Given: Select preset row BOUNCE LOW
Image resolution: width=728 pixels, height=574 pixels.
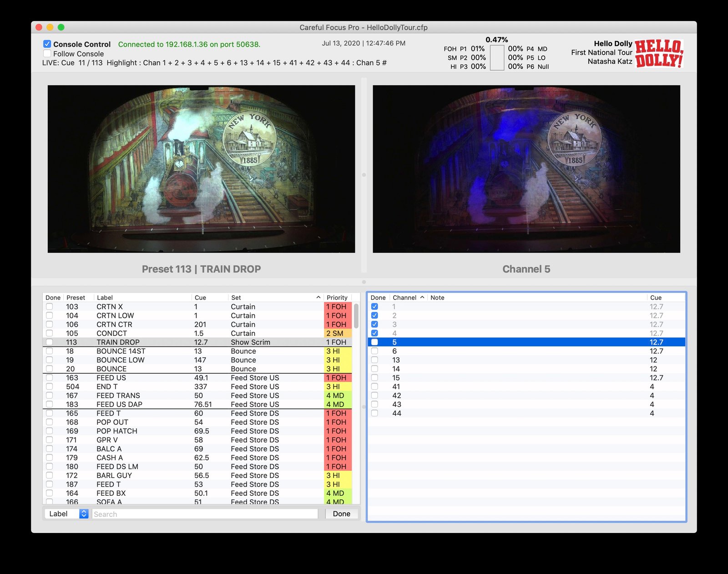Looking at the screenshot, I should click(198, 360).
